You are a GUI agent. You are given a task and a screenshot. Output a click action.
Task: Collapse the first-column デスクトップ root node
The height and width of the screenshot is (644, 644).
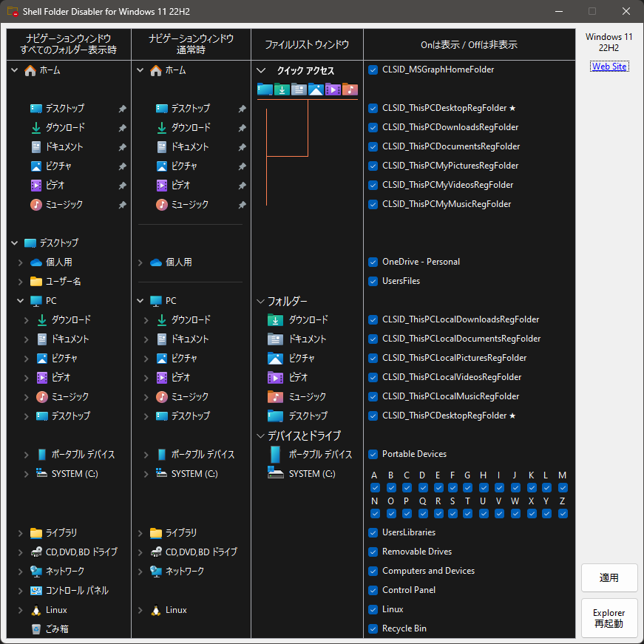[x=15, y=243]
